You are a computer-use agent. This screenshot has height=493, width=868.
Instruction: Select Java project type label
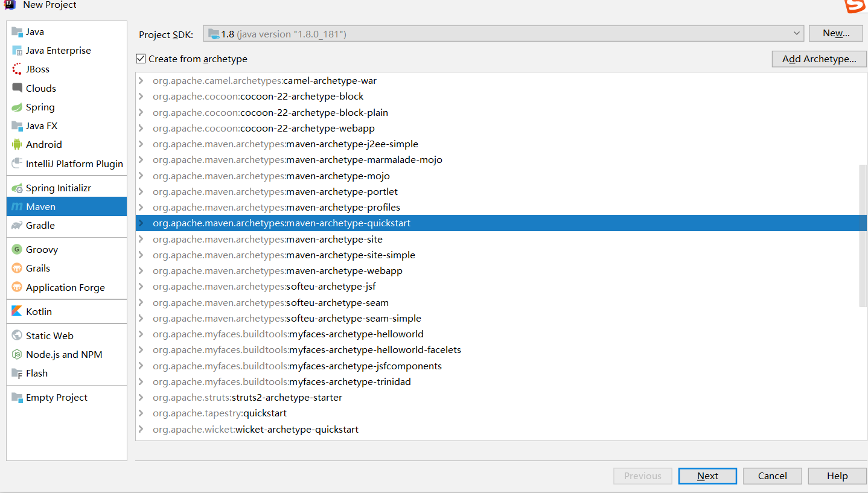pyautogui.click(x=35, y=32)
